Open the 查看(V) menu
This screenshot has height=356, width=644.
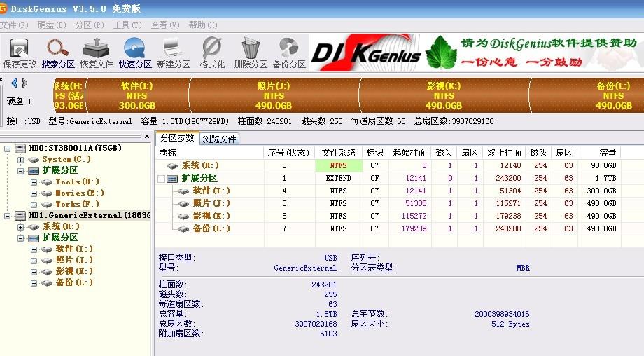click(164, 25)
